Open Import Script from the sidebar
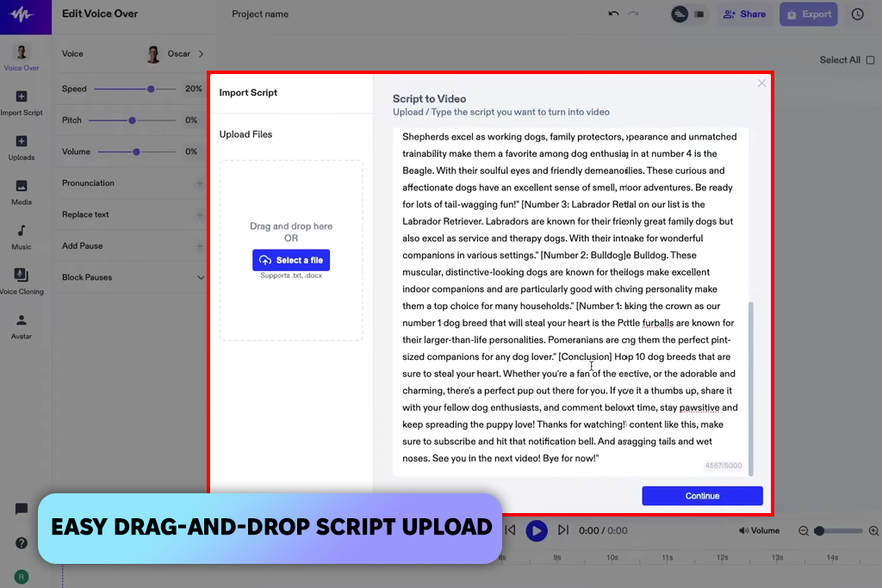The image size is (882, 588). coord(22,102)
